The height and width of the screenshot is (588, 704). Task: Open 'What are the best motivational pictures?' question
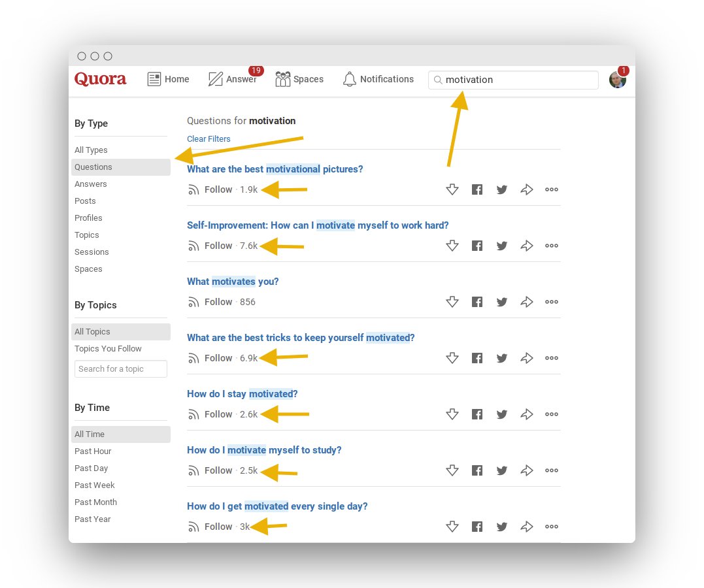[x=275, y=169]
